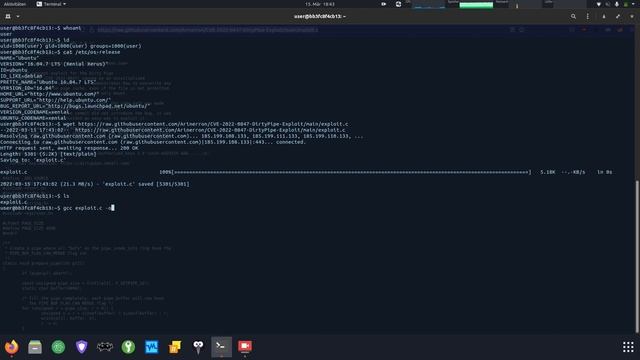Click the 'Length: 5301' output line
This screenshot has width=640, height=360.
coord(48,154)
